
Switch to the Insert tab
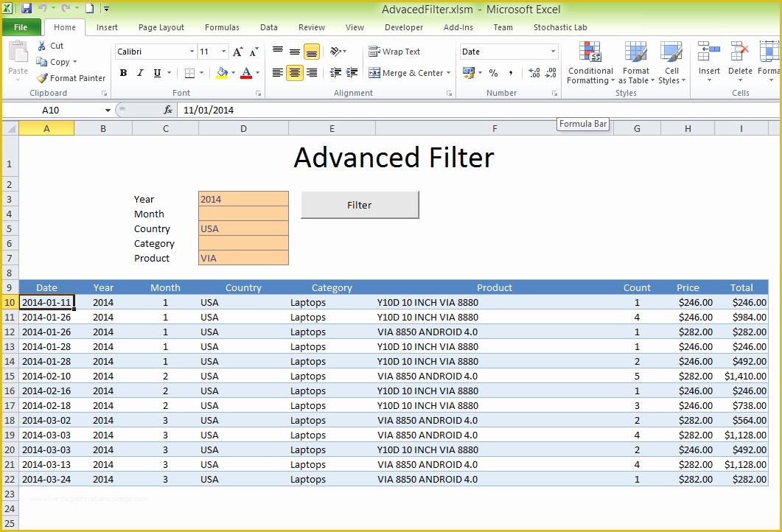[x=107, y=27]
